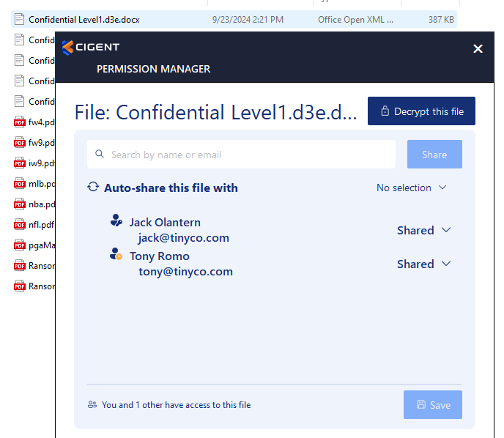Click the fw4.pdf file icon

pos(19,122)
